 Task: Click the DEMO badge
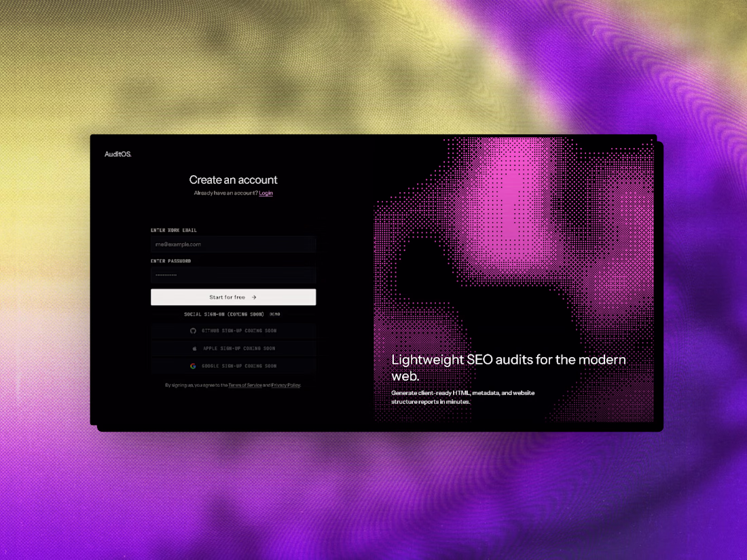click(x=275, y=314)
